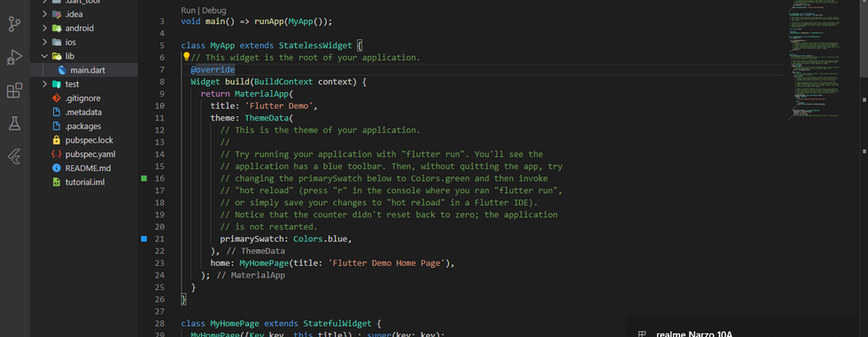Screen dimensions: 868x337
Task: Click line number 5 in gutter
Action: pyautogui.click(x=161, y=45)
